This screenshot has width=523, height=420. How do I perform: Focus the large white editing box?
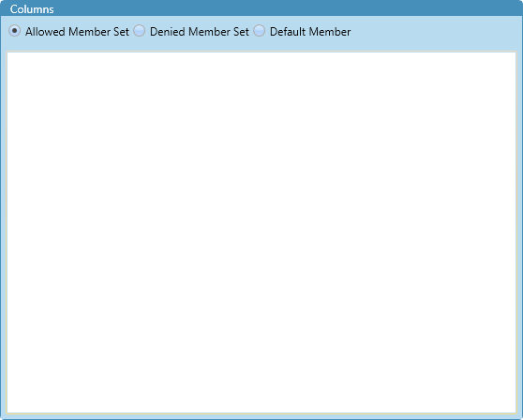[261, 232]
